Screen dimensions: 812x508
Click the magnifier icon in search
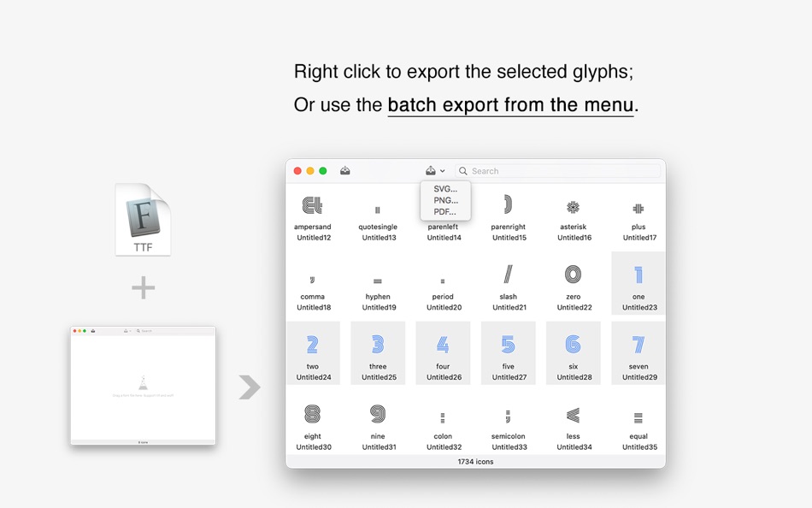pos(463,171)
